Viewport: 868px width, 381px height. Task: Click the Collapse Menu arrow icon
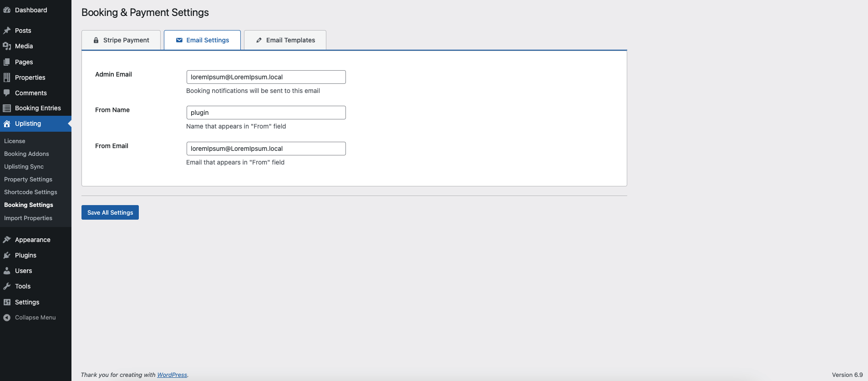click(7, 318)
